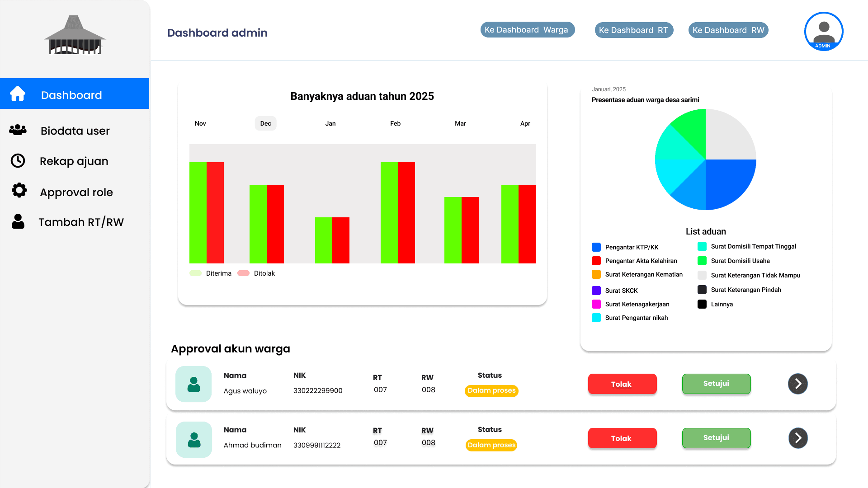Click Agus waluyo's user avatar icon
The image size is (868, 488).
(x=193, y=384)
